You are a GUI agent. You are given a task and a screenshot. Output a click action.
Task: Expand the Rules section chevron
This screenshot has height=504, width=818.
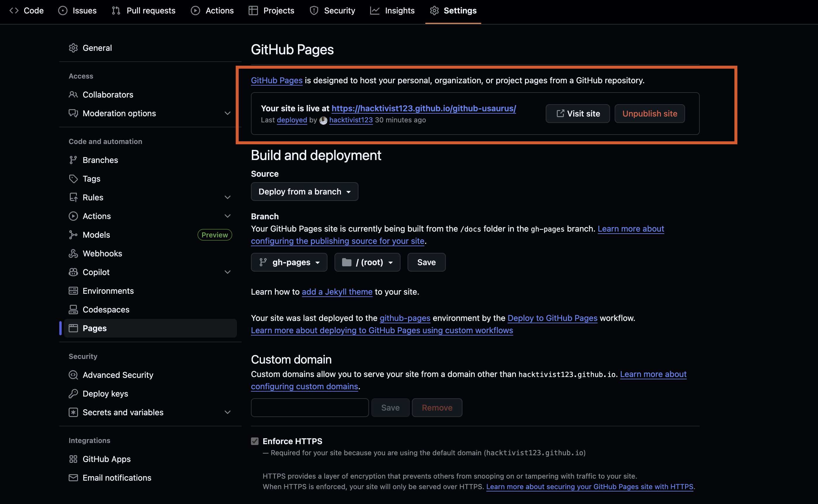pos(227,197)
